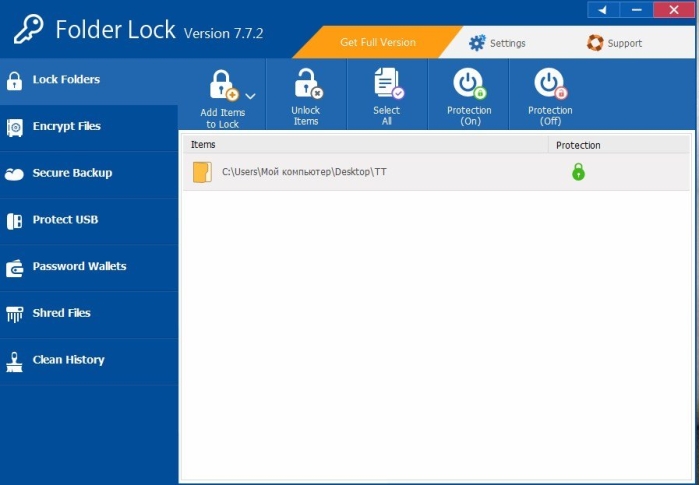This screenshot has height=485, width=699.
Task: Open Clean History brush icon
Action: point(14,362)
